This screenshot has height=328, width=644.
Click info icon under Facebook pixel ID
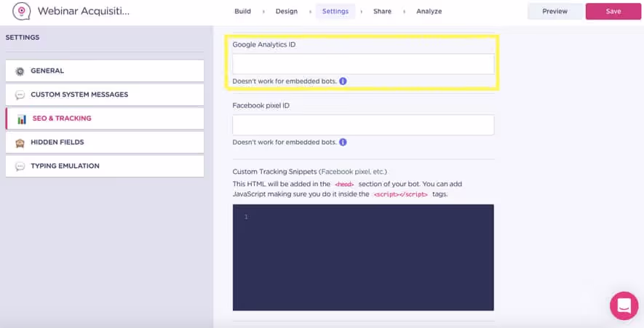coord(343,143)
